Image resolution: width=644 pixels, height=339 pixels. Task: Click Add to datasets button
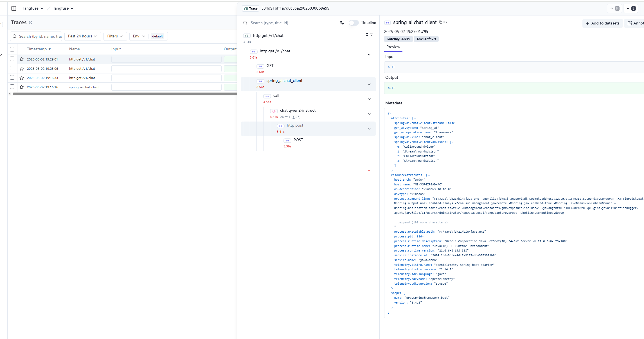tap(602, 23)
